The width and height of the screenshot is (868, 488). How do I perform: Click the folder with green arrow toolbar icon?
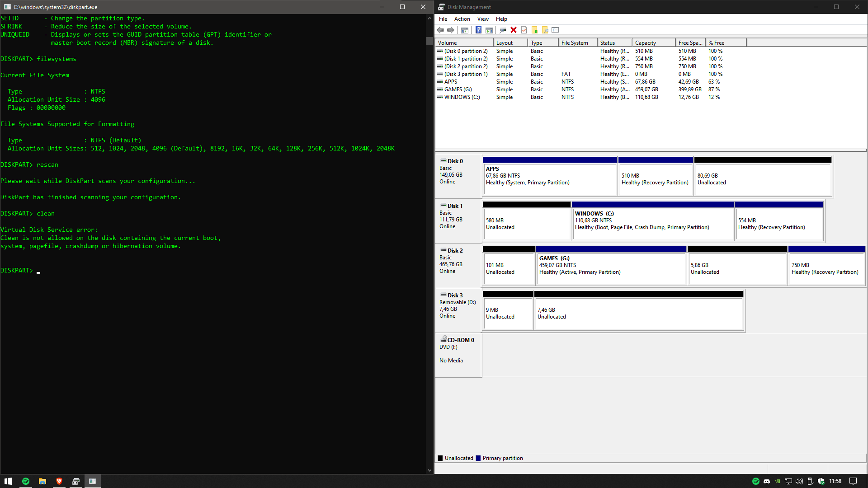coord(535,30)
